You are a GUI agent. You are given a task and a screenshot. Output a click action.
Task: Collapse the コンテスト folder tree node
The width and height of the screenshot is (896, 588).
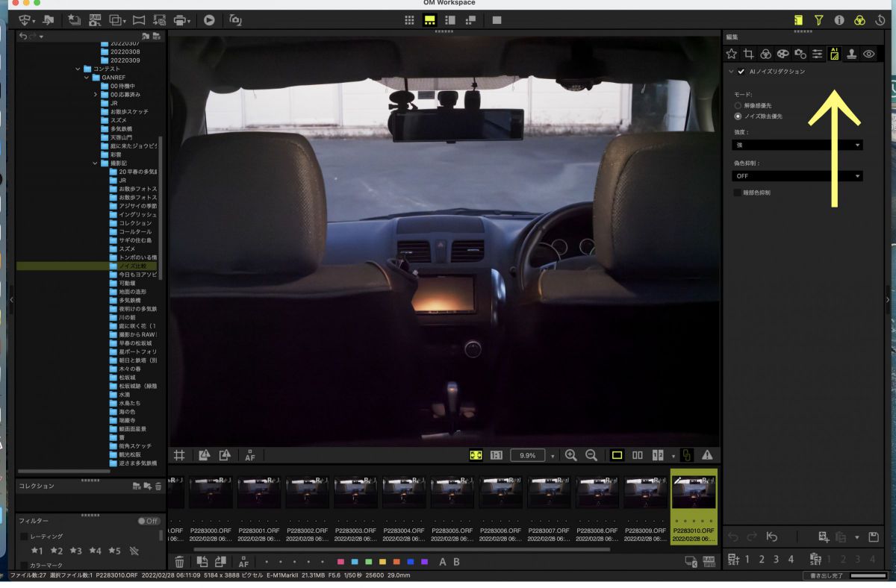pos(78,69)
